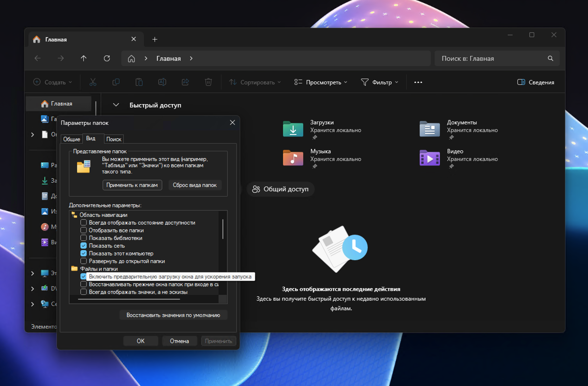Switch to the Поиск tab
Screen dimensions: 588x386
(114, 139)
